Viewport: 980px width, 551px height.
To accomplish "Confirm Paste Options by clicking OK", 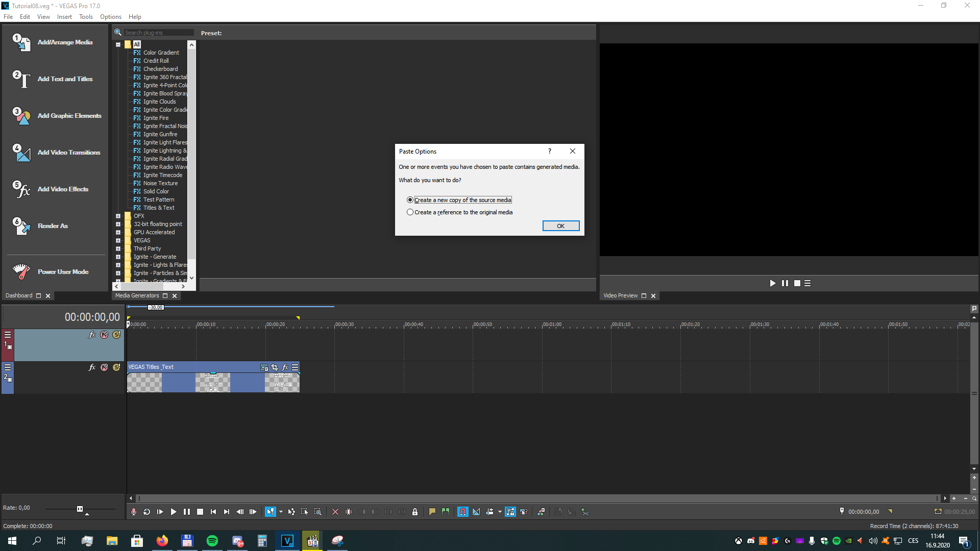I will [x=560, y=226].
